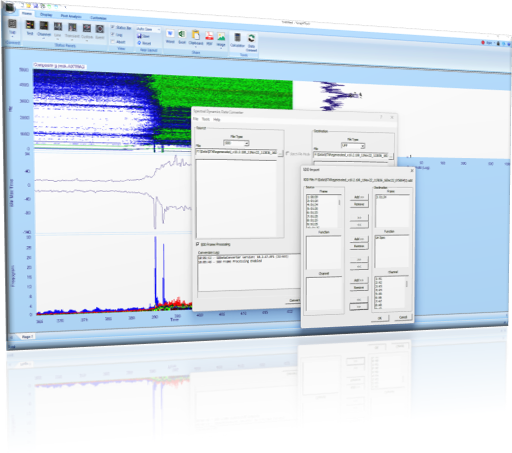Export the data to Excel

point(182,35)
